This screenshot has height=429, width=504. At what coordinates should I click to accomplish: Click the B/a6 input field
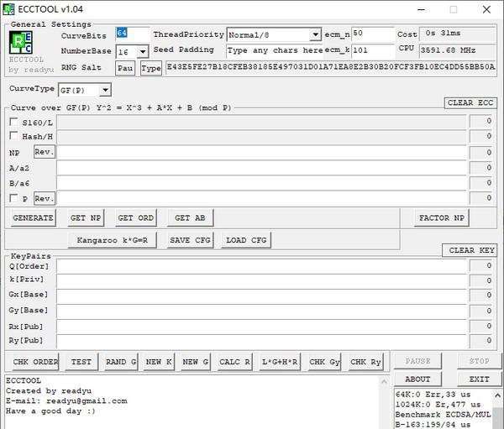[261, 183]
